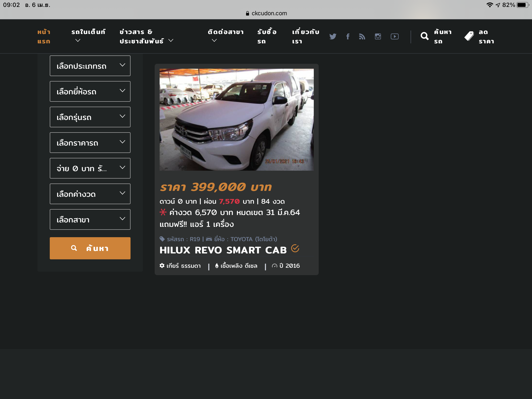Open the YouTube icon link
The image size is (532, 399).
coord(395,36)
